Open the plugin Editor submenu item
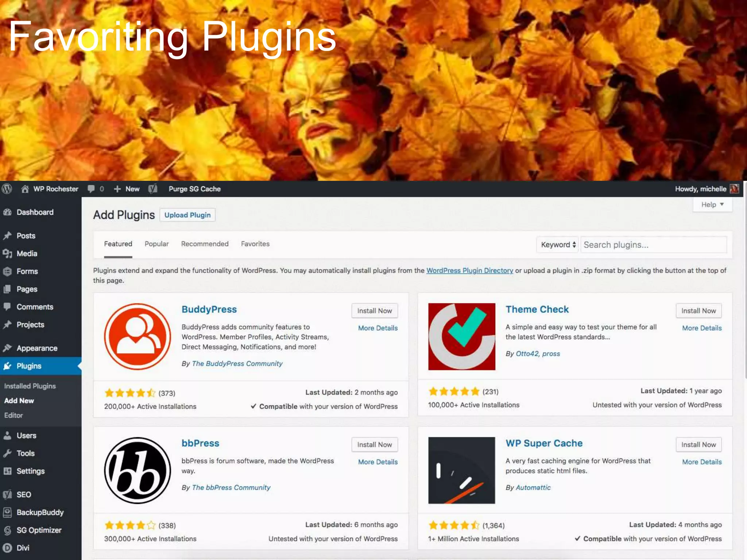 tap(13, 415)
